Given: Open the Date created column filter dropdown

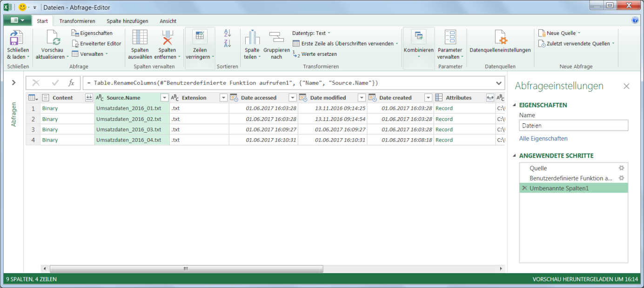Looking at the screenshot, I should (429, 98).
